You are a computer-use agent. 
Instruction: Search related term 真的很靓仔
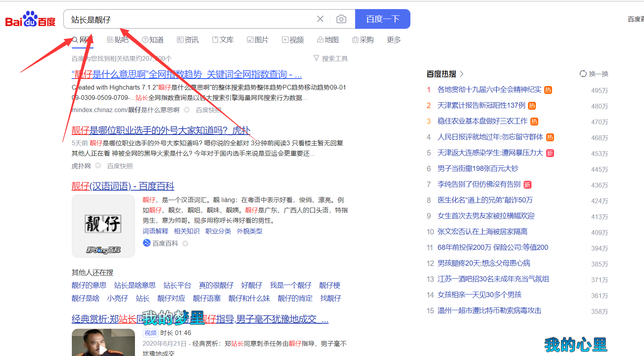(216, 285)
